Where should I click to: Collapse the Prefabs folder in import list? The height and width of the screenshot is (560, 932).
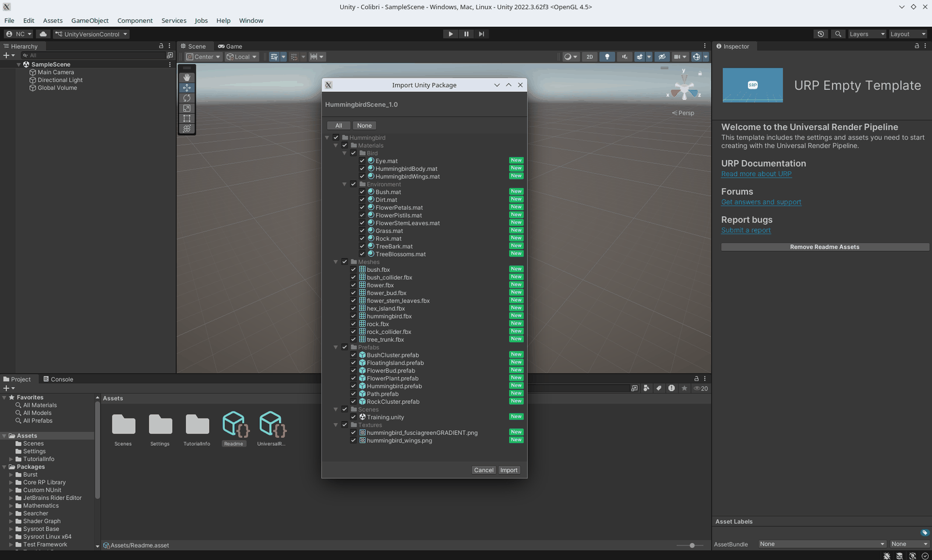(336, 348)
